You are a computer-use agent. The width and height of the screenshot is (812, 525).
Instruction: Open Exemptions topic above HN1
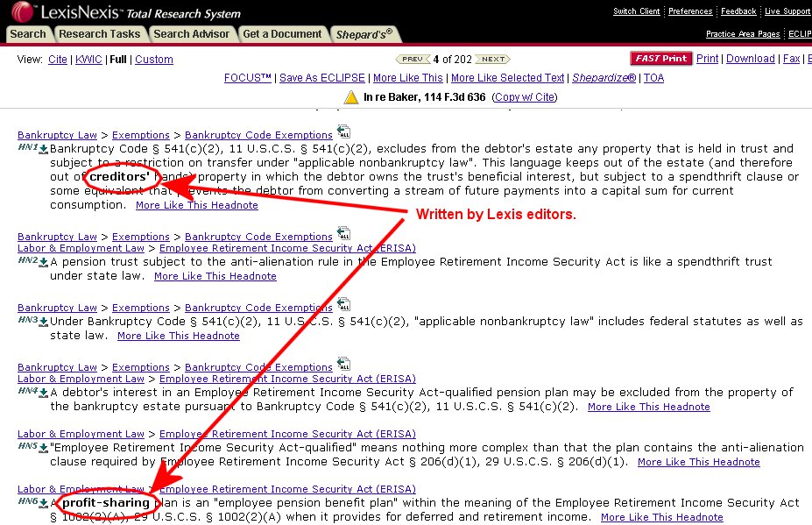click(141, 135)
